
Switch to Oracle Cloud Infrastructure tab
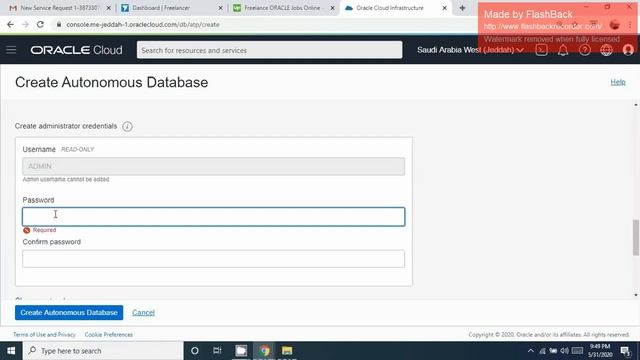(396, 8)
